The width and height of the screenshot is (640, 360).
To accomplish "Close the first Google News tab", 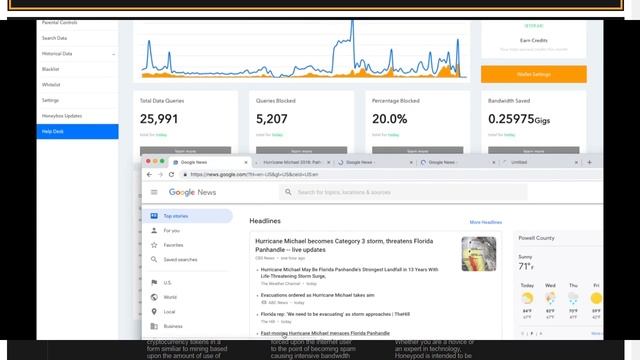I will coord(246,162).
